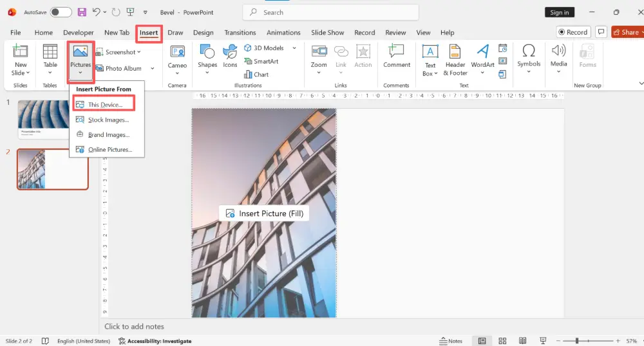
Task: Open the Shapes gallery
Action: pos(207,60)
